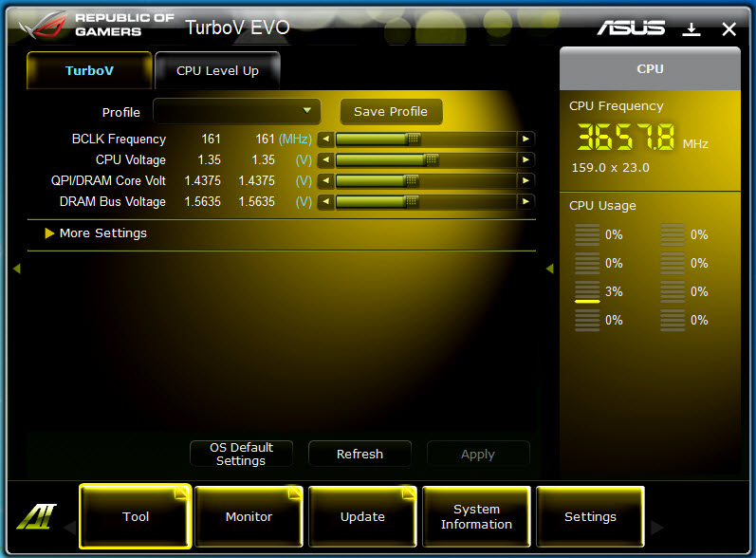756x558 pixels.
Task: Expand the More Settings section
Action: (x=96, y=233)
